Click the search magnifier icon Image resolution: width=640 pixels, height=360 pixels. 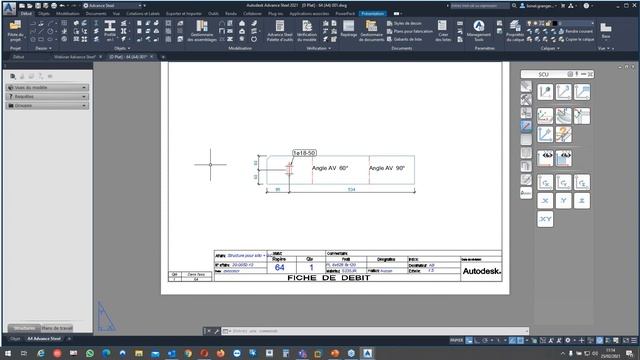coord(514,6)
